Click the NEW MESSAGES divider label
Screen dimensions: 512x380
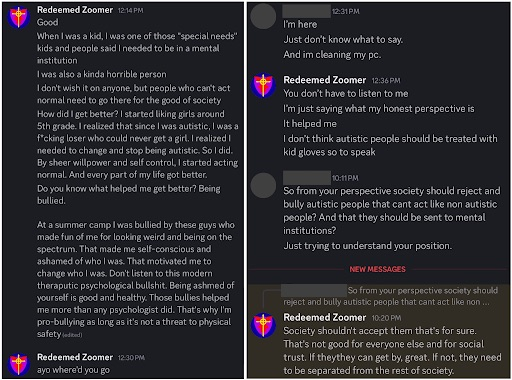click(377, 269)
